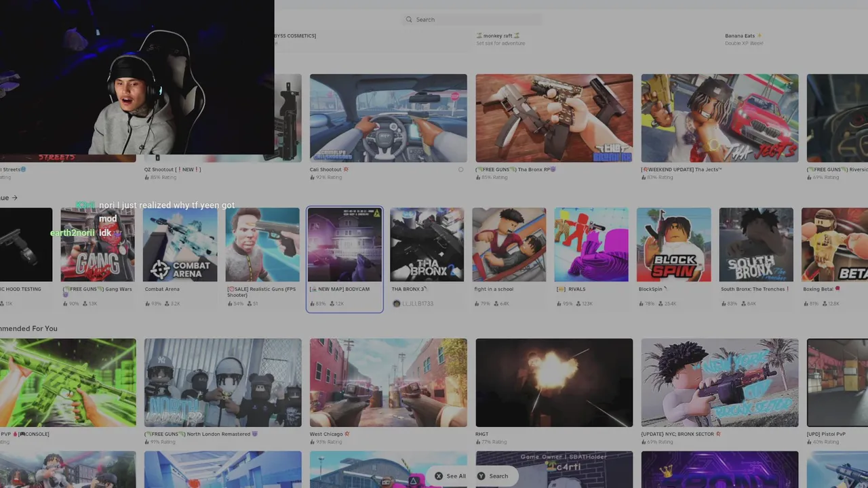The height and width of the screenshot is (488, 868).
Task: Click the FREE GUNS Tha Bronx RP title
Action: tap(516, 169)
